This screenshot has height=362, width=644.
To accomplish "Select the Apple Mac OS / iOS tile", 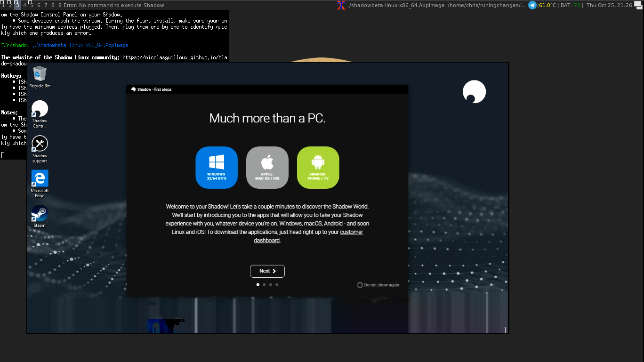I will pos(267,168).
